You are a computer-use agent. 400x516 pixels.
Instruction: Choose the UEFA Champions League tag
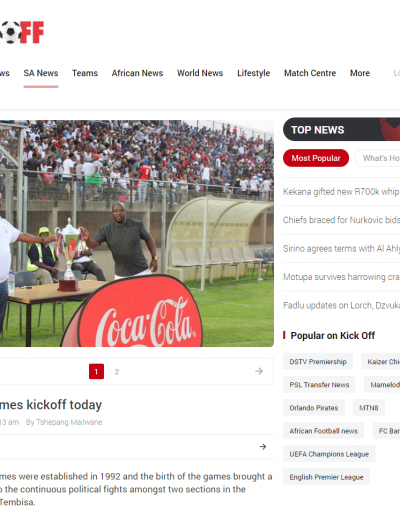[x=329, y=454]
